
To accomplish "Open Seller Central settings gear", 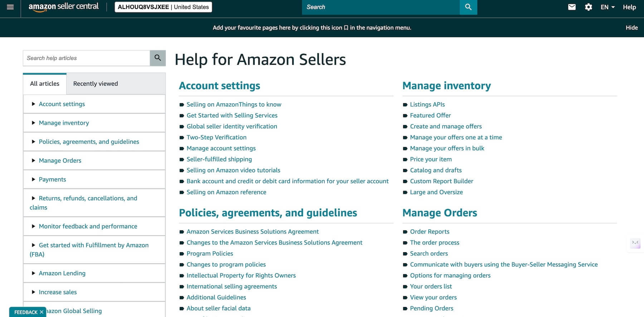I will (589, 7).
